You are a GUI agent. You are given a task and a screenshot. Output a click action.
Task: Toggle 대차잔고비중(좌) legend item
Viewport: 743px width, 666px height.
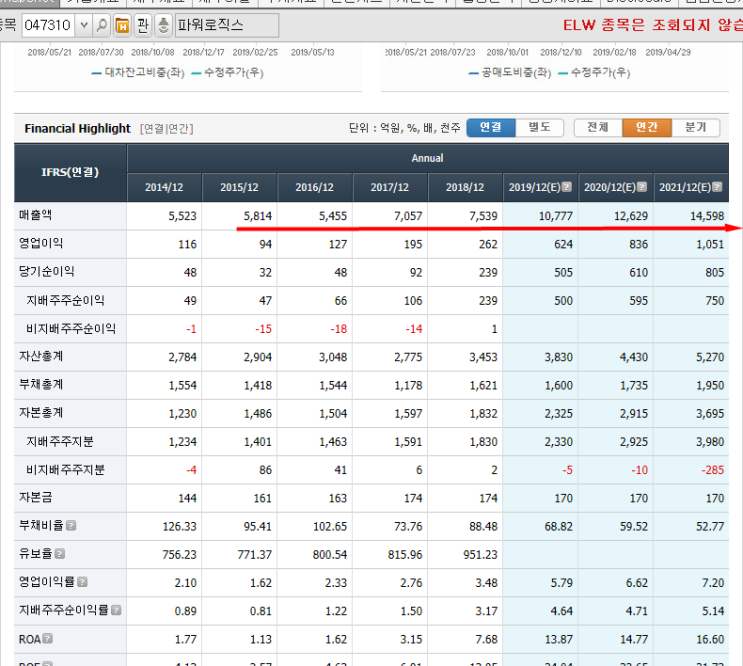pos(138,72)
